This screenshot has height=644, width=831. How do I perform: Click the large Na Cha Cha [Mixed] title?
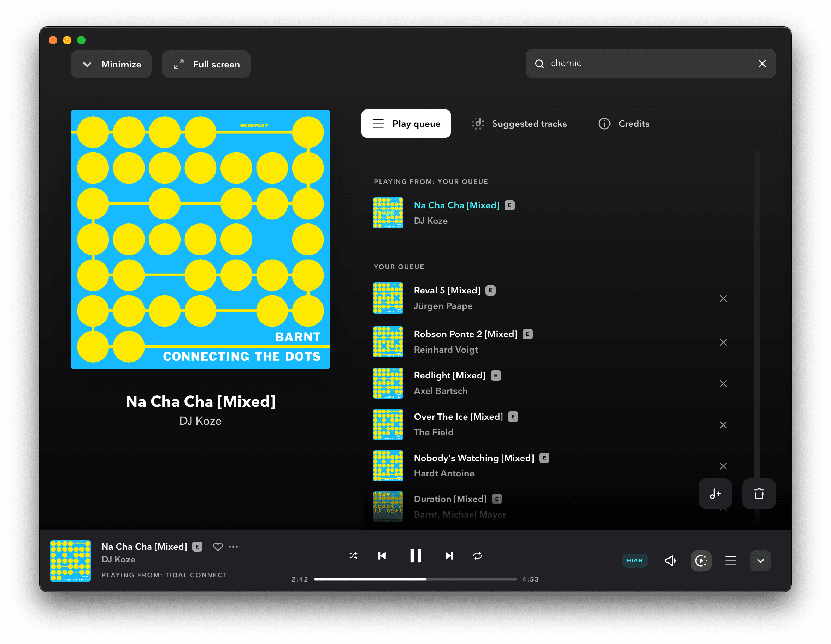[201, 401]
